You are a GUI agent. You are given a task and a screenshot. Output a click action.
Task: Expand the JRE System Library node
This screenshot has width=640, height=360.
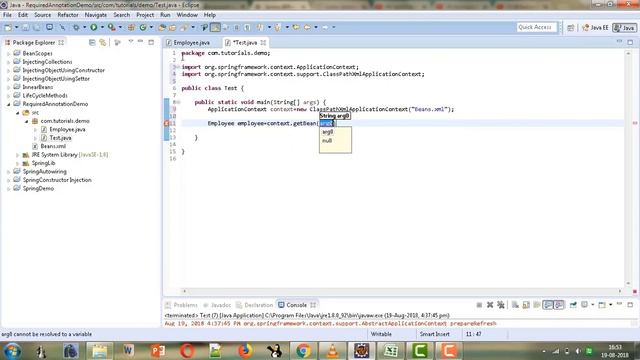(18, 155)
